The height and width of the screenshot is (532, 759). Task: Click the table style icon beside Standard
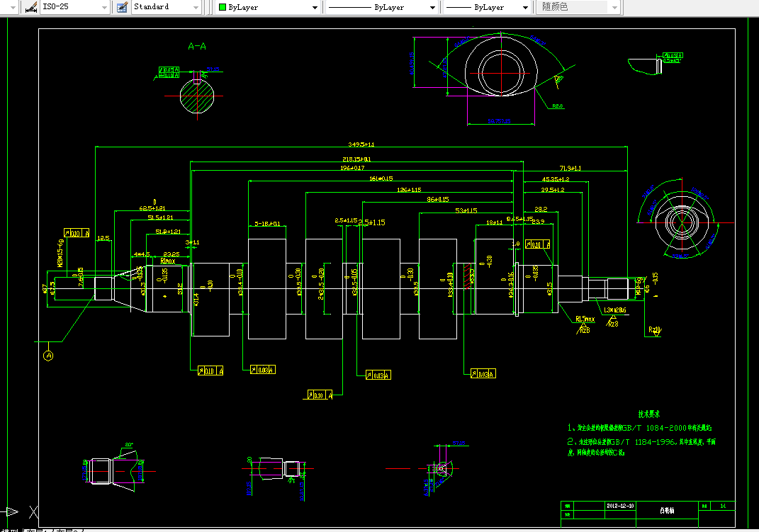pos(123,7)
